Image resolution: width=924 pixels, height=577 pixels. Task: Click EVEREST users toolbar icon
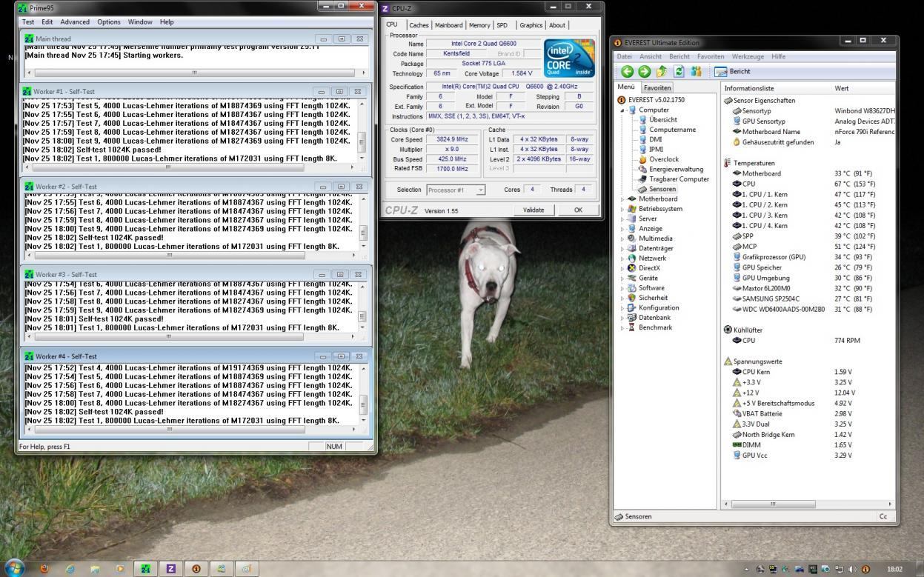(695, 71)
